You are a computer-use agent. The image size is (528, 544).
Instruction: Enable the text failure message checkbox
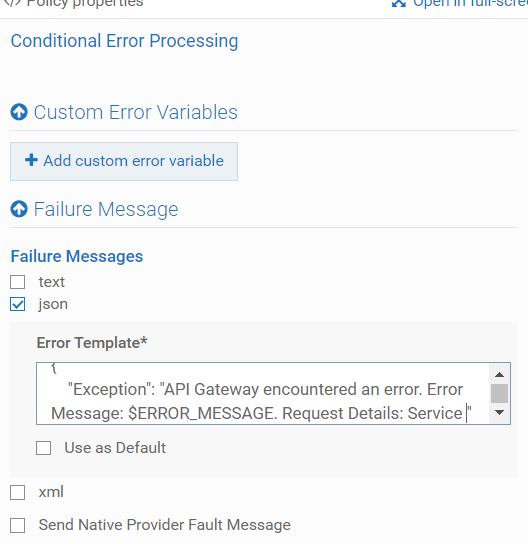(x=17, y=282)
